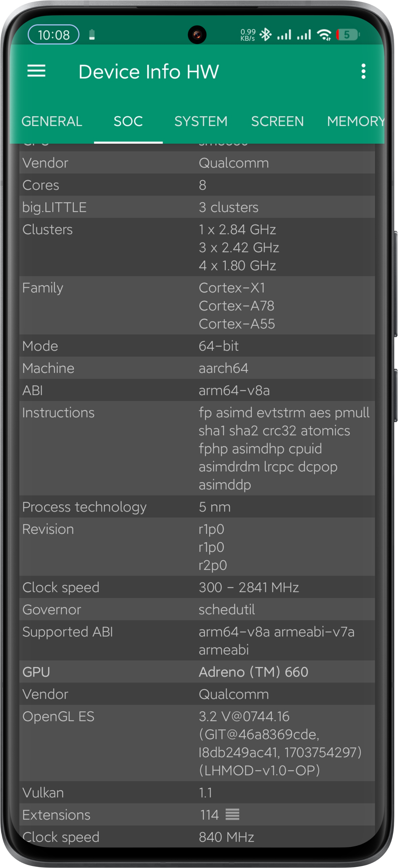Tap the Bluetooth status bar icon
The image size is (398, 868).
coord(266,34)
